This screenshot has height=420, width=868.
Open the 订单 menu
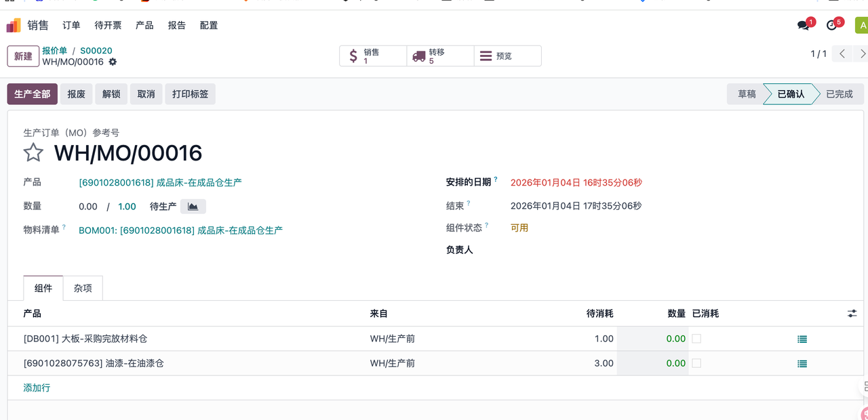(x=71, y=26)
